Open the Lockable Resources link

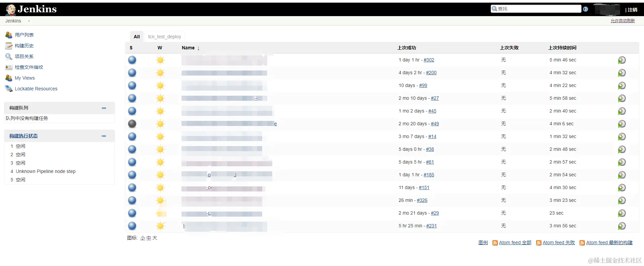[x=36, y=89]
